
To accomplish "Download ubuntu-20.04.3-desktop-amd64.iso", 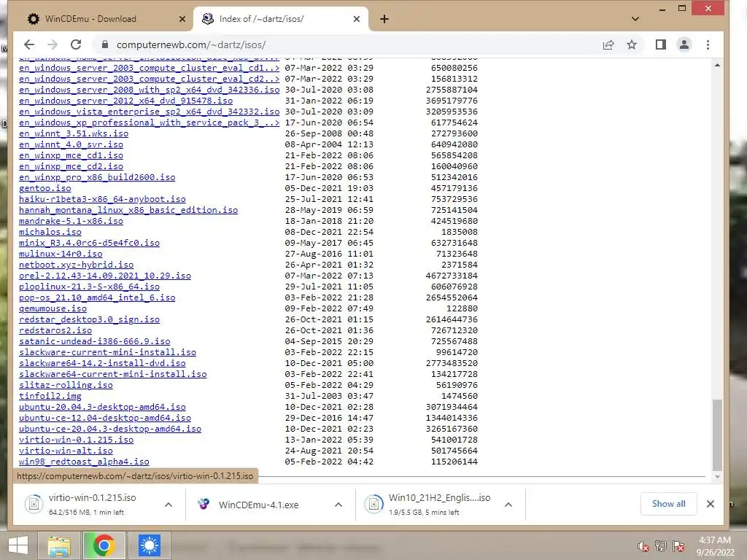I will (x=102, y=407).
